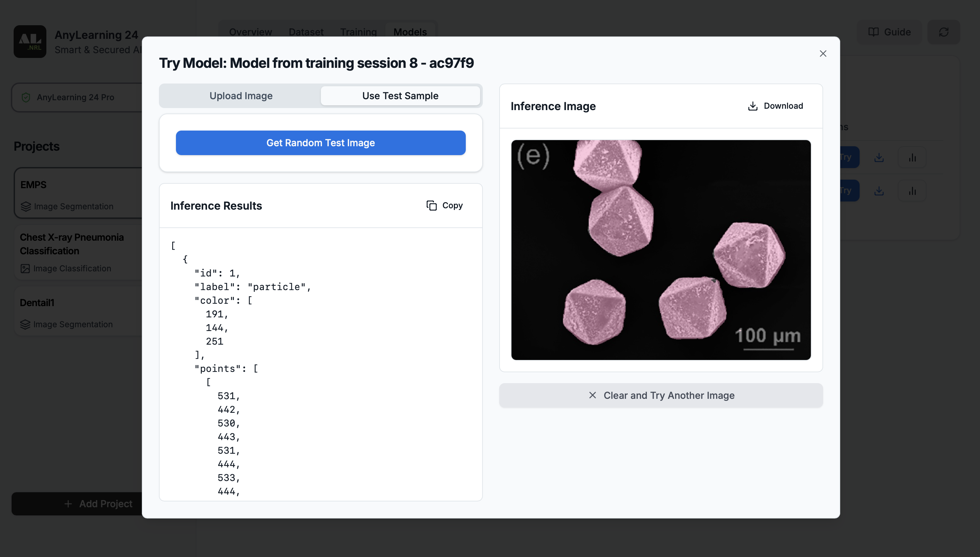Click the inference result particle image
This screenshot has height=557, width=980.
click(660, 250)
